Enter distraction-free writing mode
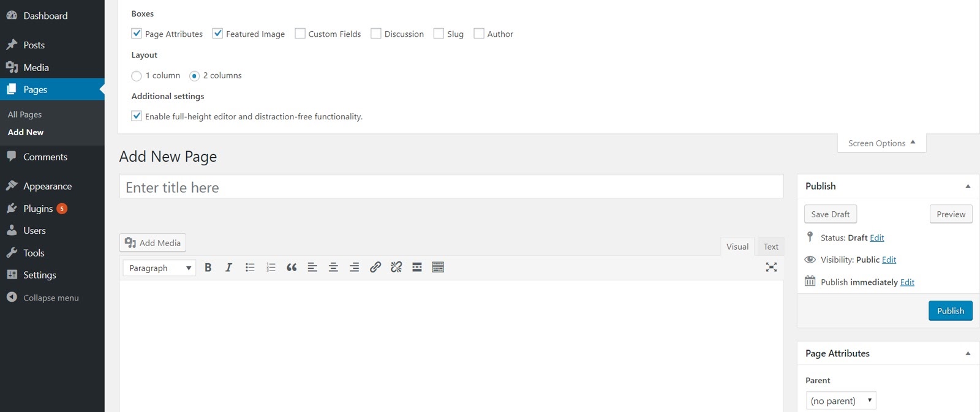 771,268
